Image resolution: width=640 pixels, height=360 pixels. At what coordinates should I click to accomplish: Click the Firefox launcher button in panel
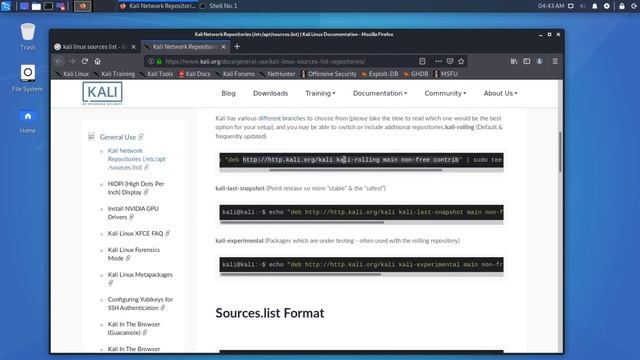[83, 6]
